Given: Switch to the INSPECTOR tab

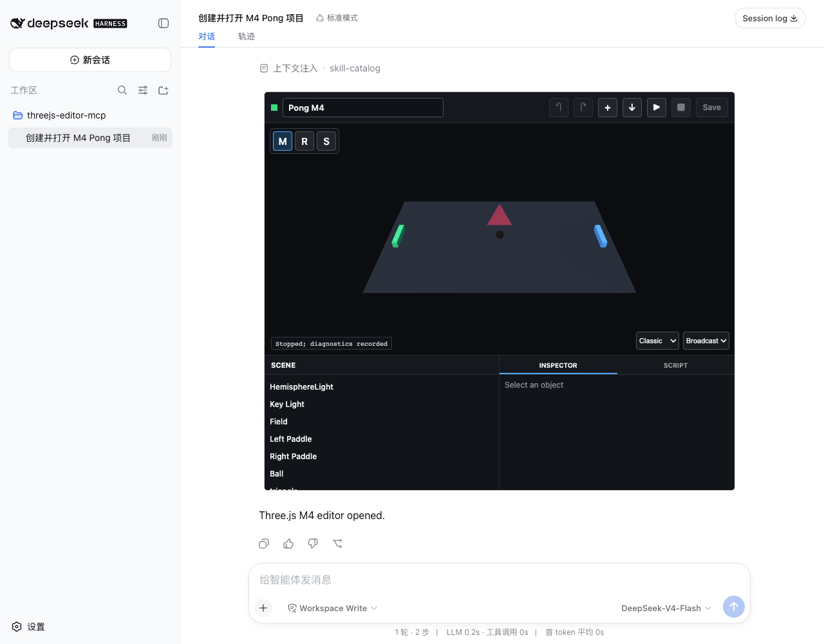Looking at the screenshot, I should tap(558, 365).
